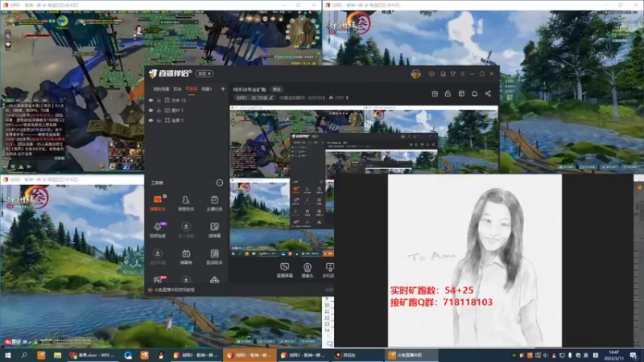Switch to the WPS spreadsheet taskbar item
The image size is (644, 362).
[93, 356]
